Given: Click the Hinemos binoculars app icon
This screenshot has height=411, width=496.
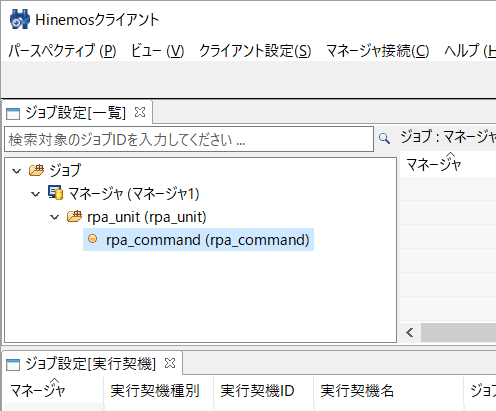Looking at the screenshot, I should [20, 19].
